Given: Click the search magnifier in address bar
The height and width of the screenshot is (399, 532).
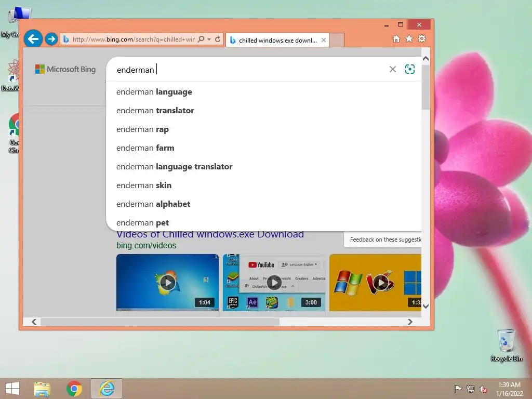Looking at the screenshot, I should tap(201, 39).
